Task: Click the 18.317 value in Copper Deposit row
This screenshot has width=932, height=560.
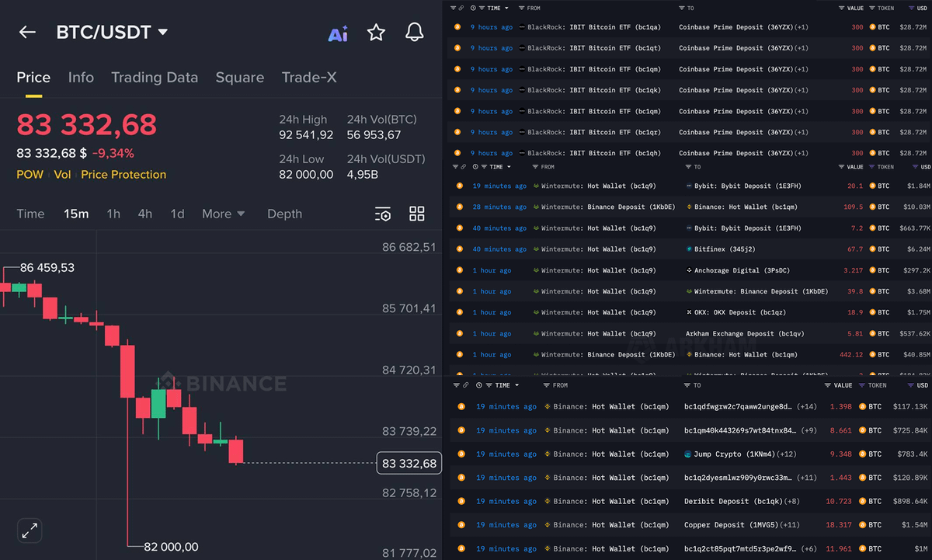Action: (840, 525)
